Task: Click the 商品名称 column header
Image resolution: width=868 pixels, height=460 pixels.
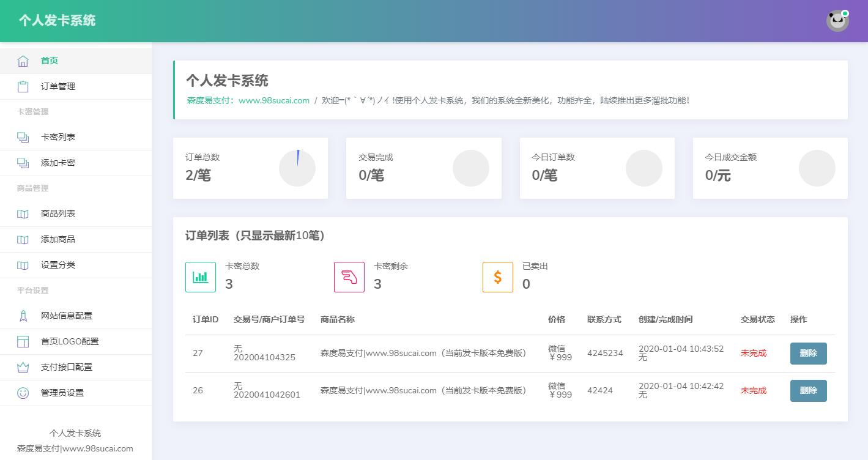Action: coord(338,319)
